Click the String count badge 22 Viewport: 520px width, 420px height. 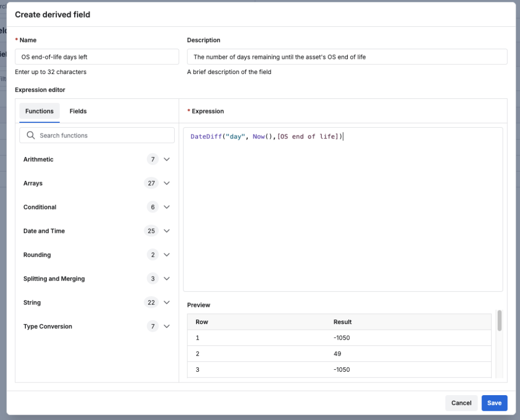coord(151,302)
